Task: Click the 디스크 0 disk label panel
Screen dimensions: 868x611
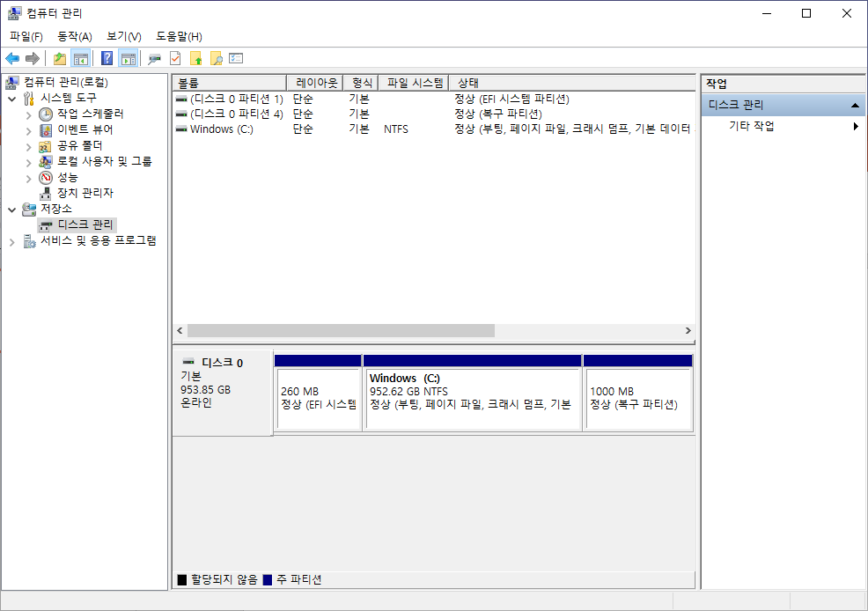Action: (x=222, y=393)
